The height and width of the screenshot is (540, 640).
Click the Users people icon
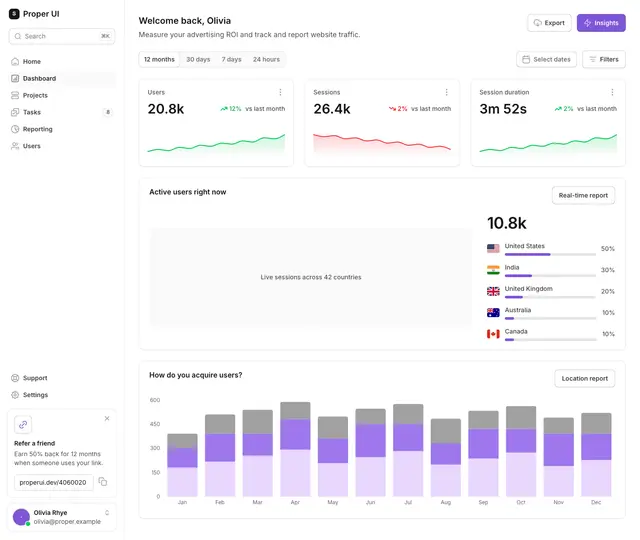click(15, 146)
